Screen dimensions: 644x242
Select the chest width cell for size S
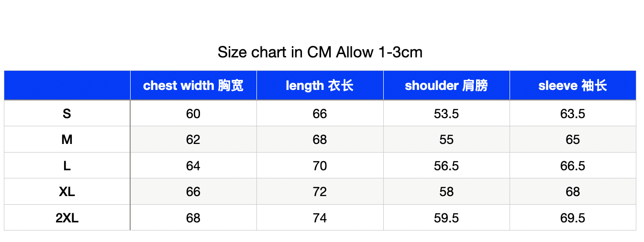(193, 113)
